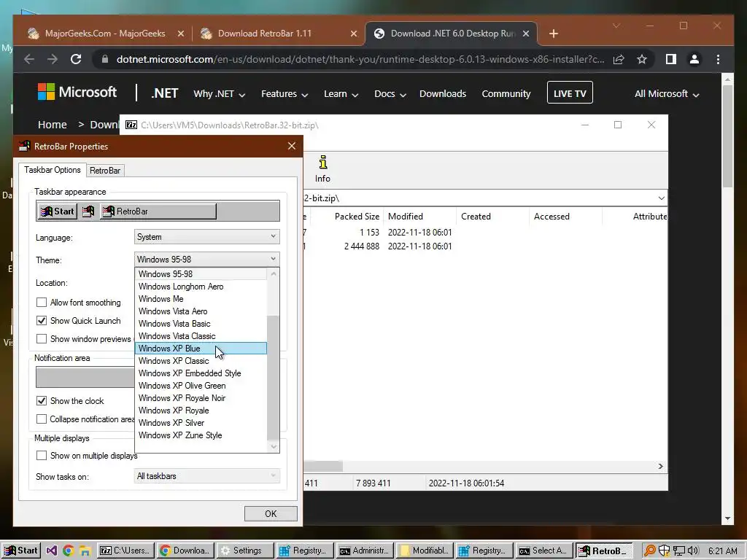Click the Home breadcrumb link
Image resolution: width=747 pixels, height=560 pixels.
(53, 125)
